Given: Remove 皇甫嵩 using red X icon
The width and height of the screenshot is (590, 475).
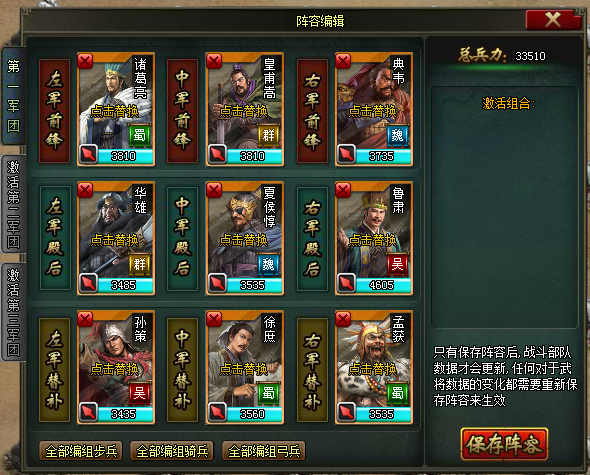Looking at the screenshot, I should 214,61.
